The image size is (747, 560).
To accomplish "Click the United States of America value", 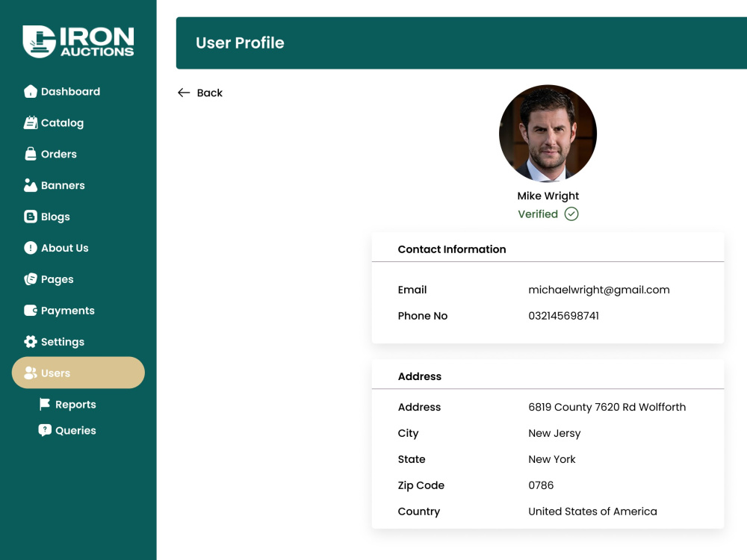I will 592,511.
